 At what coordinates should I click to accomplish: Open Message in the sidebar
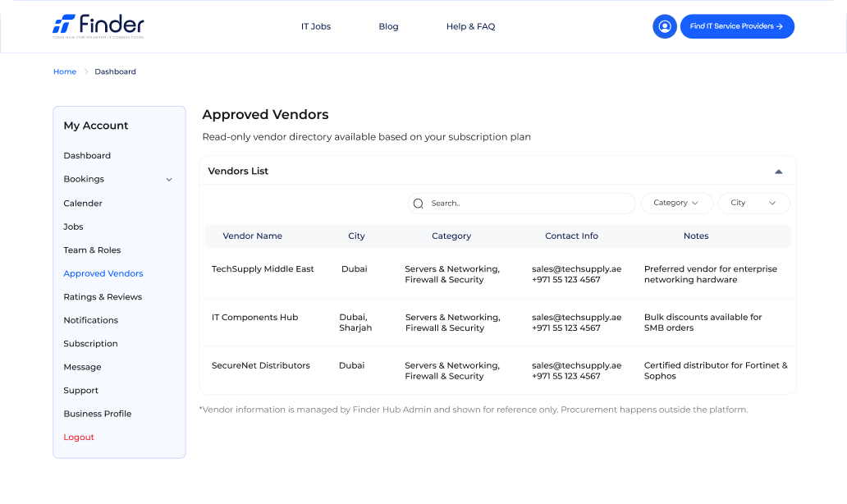pos(82,368)
